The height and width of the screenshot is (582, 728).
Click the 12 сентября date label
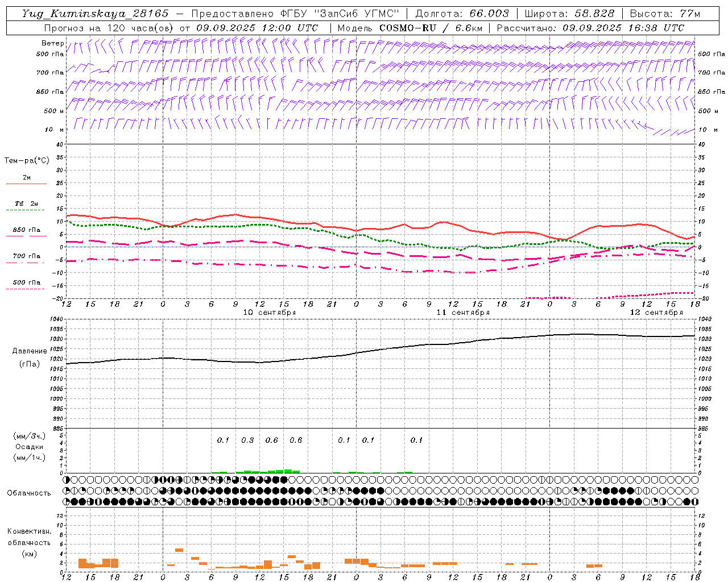pos(656,313)
